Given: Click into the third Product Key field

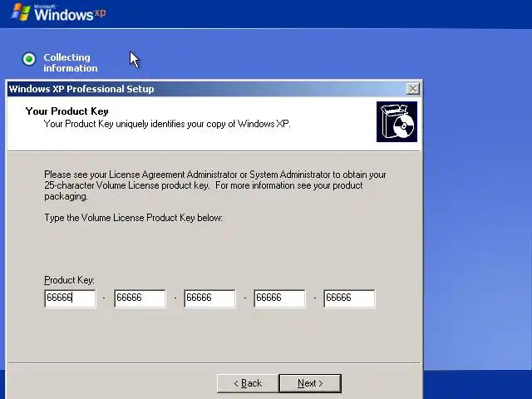Looking at the screenshot, I should [209, 298].
